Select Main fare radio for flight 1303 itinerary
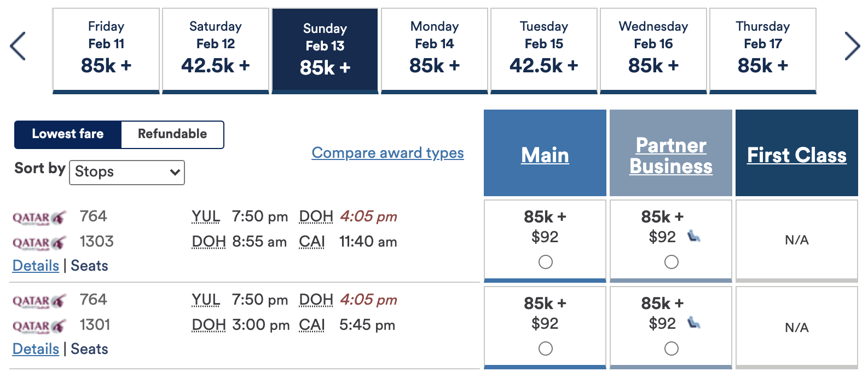868x377 pixels. click(x=545, y=262)
